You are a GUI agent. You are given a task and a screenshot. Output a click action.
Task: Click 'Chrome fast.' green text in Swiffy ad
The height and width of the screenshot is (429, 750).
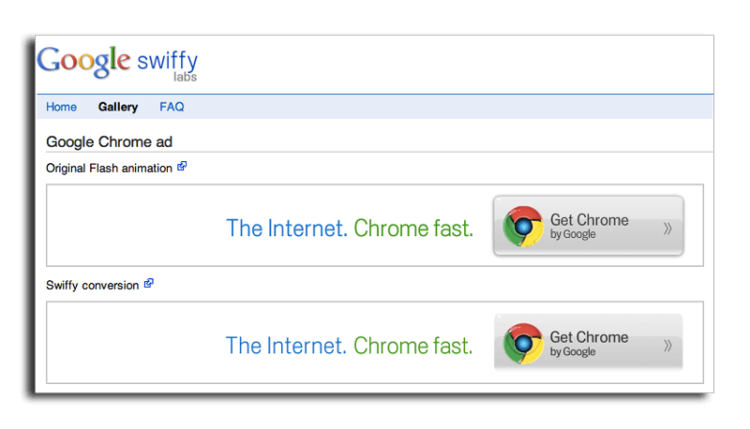point(413,345)
